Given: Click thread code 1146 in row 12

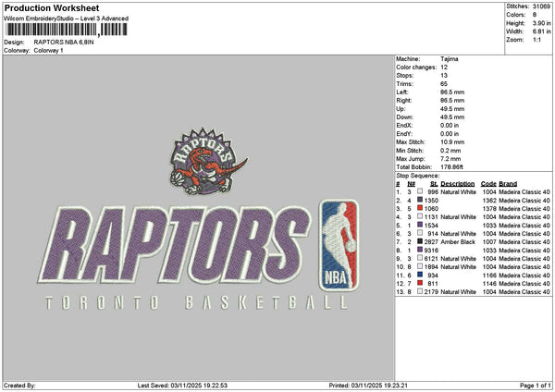Looking at the screenshot, I should [489, 284].
